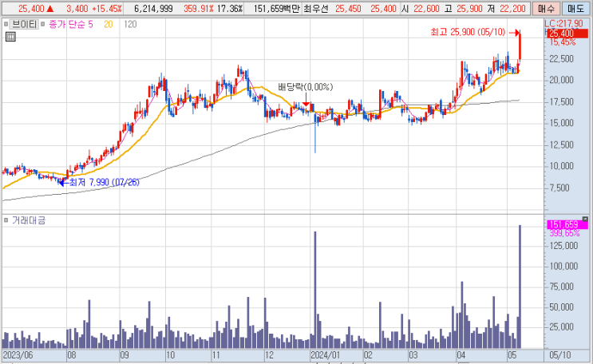This screenshot has width=593, height=364.
Task: Click the 매수 buy button
Action: pyautogui.click(x=546, y=8)
